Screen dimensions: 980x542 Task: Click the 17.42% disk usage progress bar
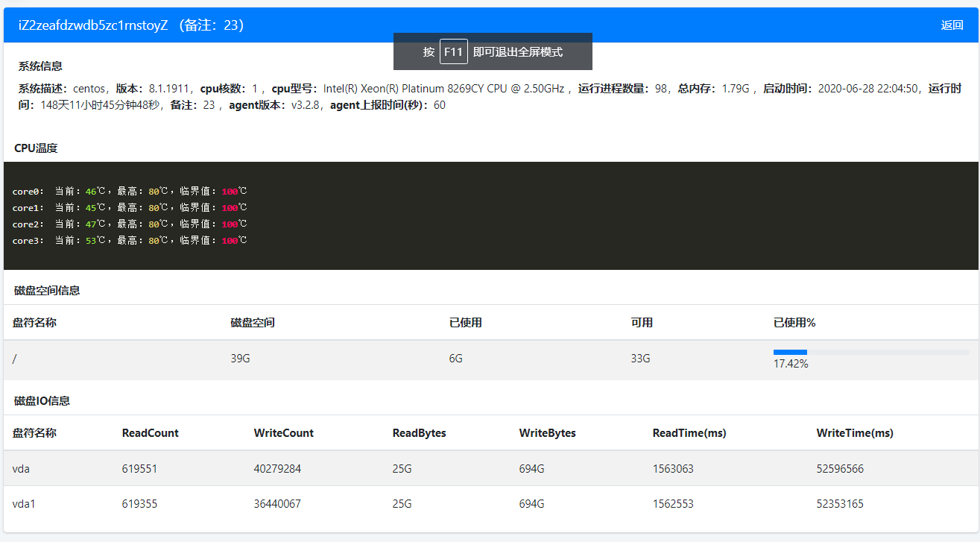tap(870, 352)
